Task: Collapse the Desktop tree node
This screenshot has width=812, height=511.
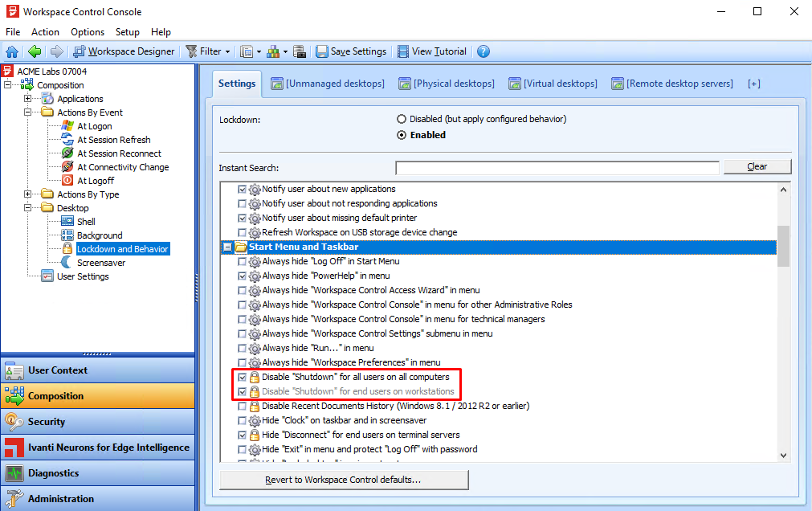Action: [x=28, y=208]
